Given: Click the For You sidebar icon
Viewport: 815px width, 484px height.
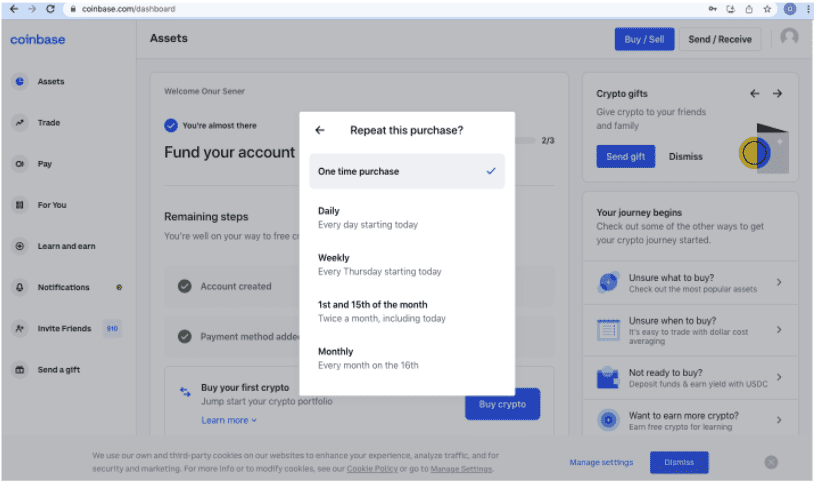Looking at the screenshot, I should [x=20, y=205].
